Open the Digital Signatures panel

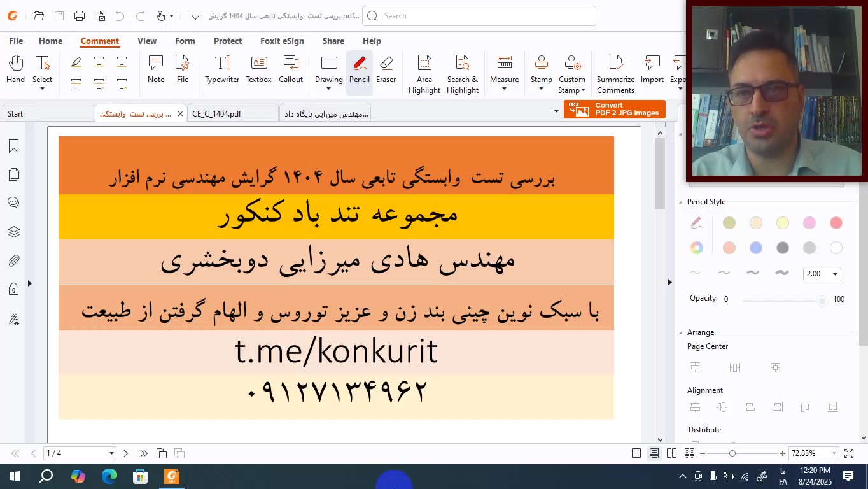[13, 319]
